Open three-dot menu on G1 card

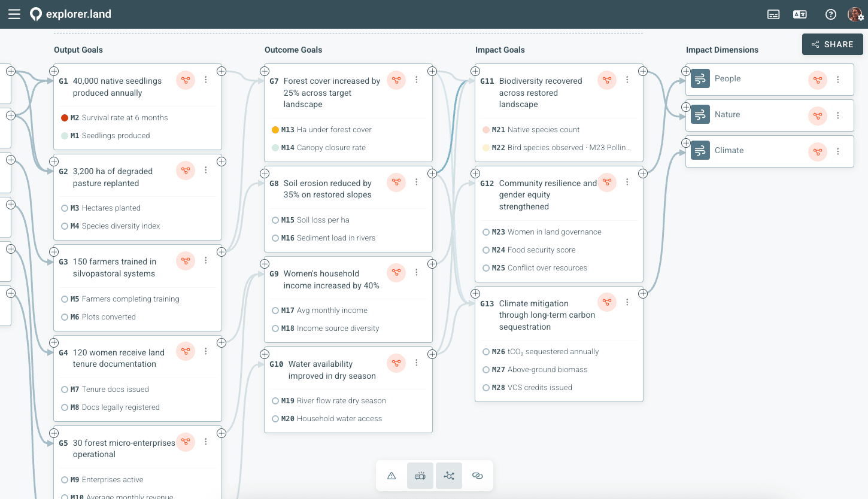206,80
